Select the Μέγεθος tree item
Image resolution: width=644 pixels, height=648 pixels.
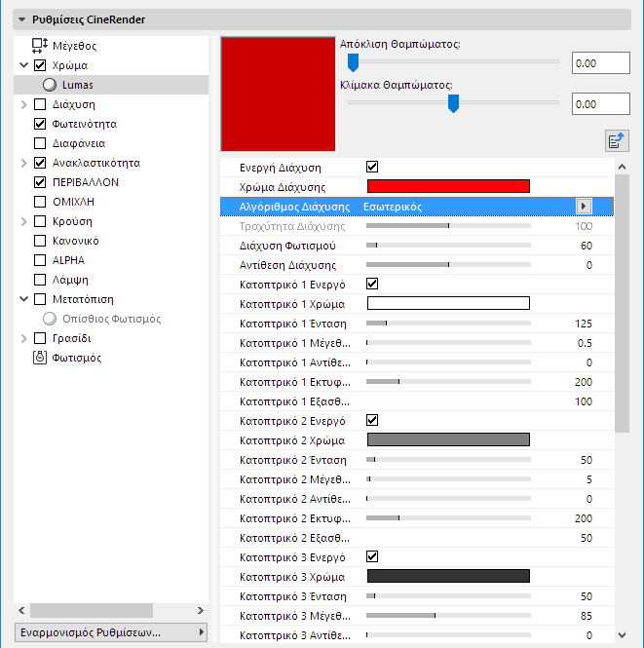pos(74,46)
